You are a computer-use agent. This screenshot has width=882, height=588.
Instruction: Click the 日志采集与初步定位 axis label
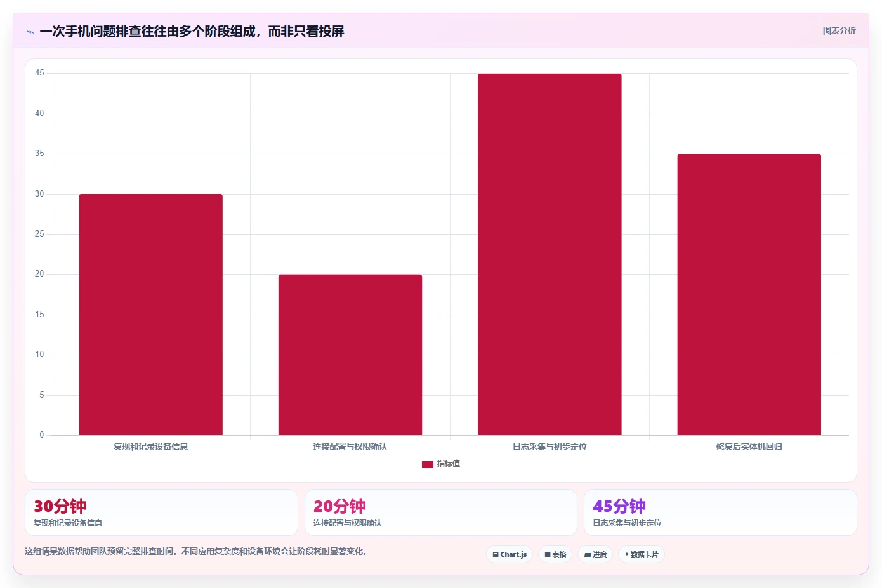550,447
